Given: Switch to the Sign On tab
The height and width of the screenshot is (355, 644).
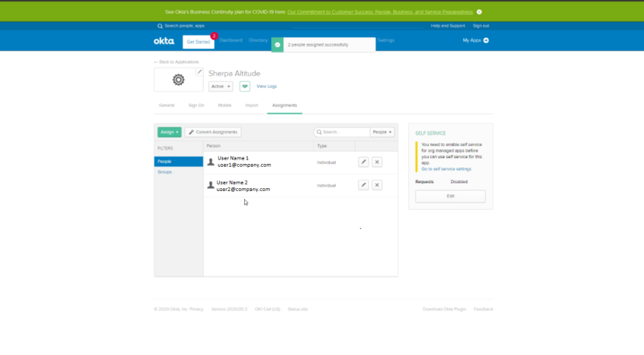Looking at the screenshot, I should 196,105.
